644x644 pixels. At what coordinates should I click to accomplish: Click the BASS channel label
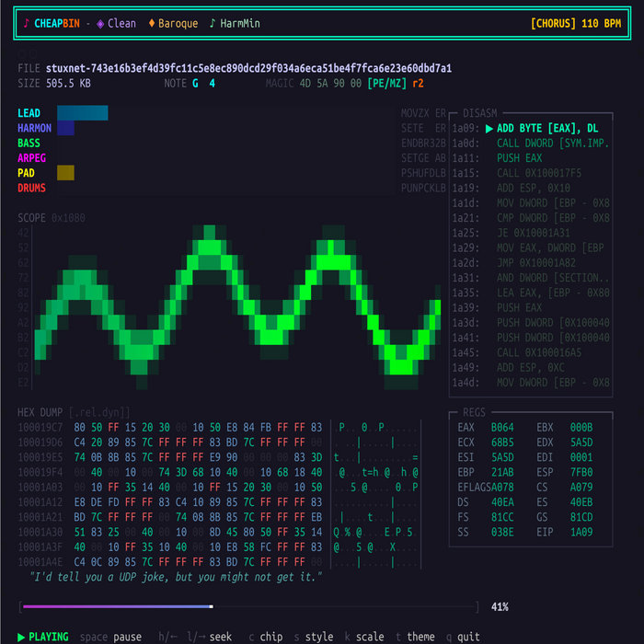pyautogui.click(x=29, y=143)
